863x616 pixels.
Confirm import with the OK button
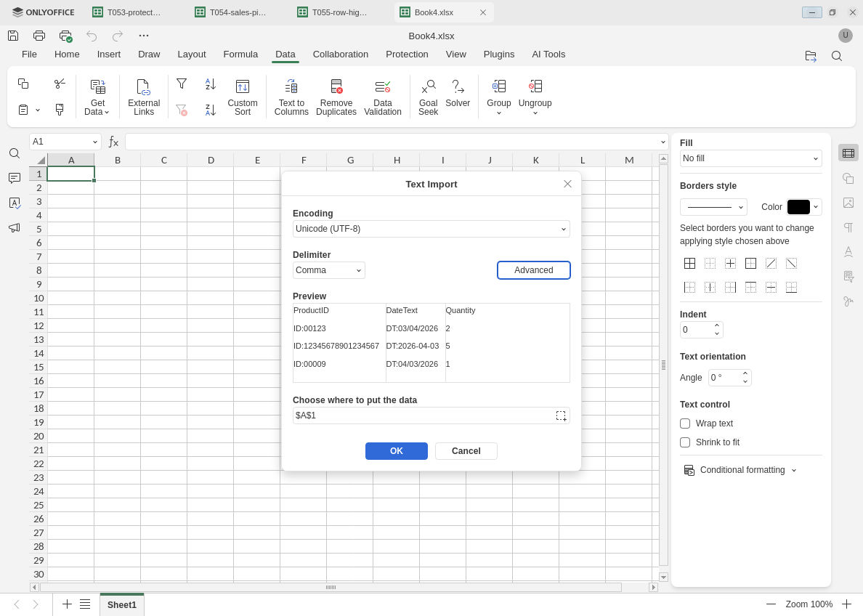tap(397, 451)
